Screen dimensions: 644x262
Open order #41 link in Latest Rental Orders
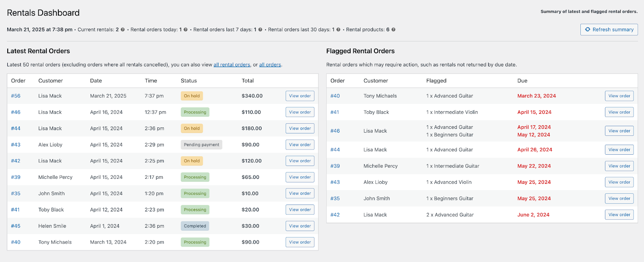[x=15, y=210]
